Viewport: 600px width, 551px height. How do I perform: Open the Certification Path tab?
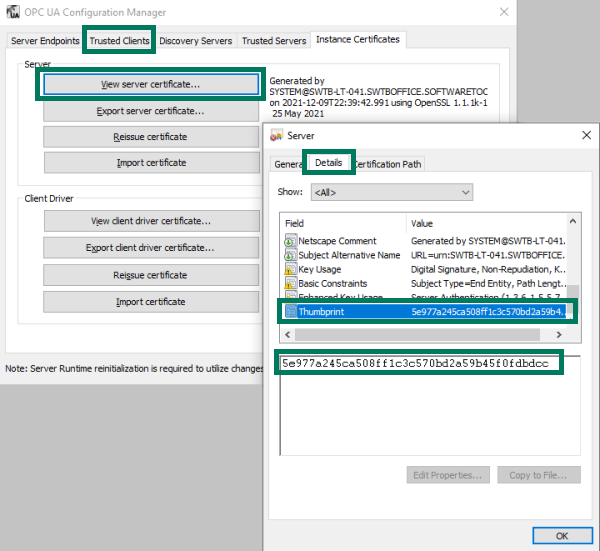coord(388,164)
